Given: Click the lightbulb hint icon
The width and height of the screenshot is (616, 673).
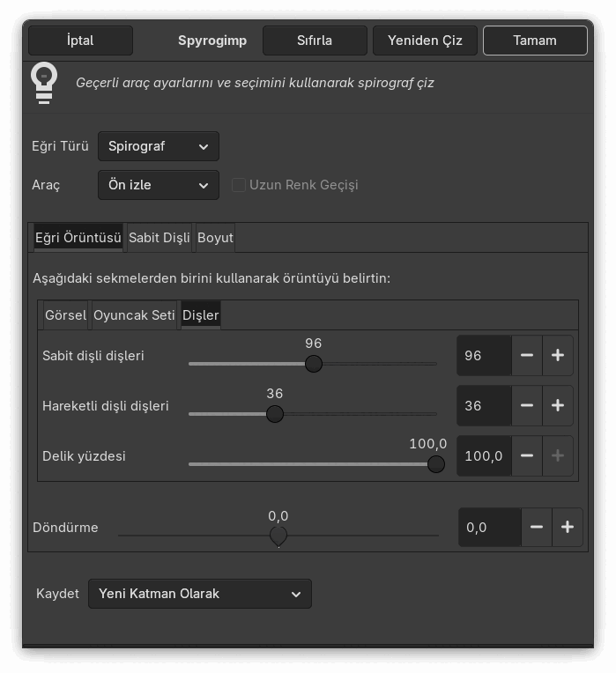Looking at the screenshot, I should [44, 83].
